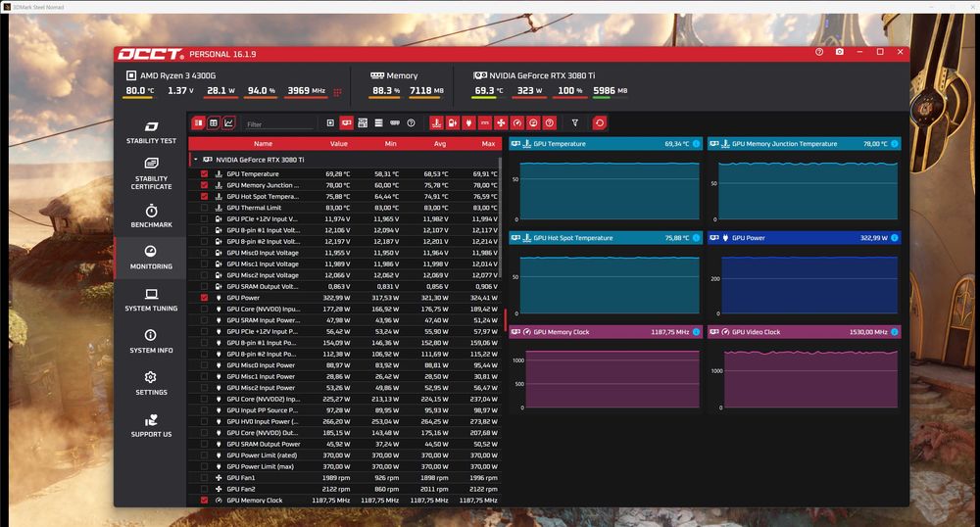Toggle other sensor types (red question mark)

pos(550,123)
